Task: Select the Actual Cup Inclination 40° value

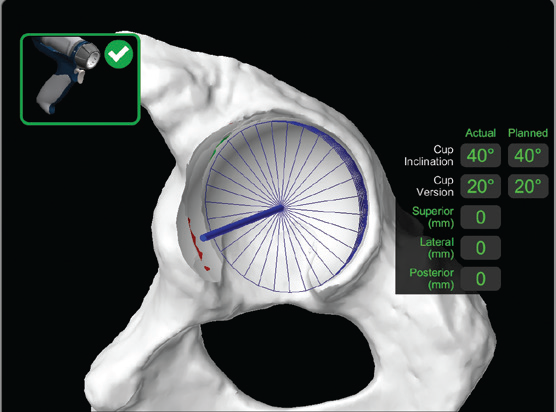Action: tap(480, 155)
